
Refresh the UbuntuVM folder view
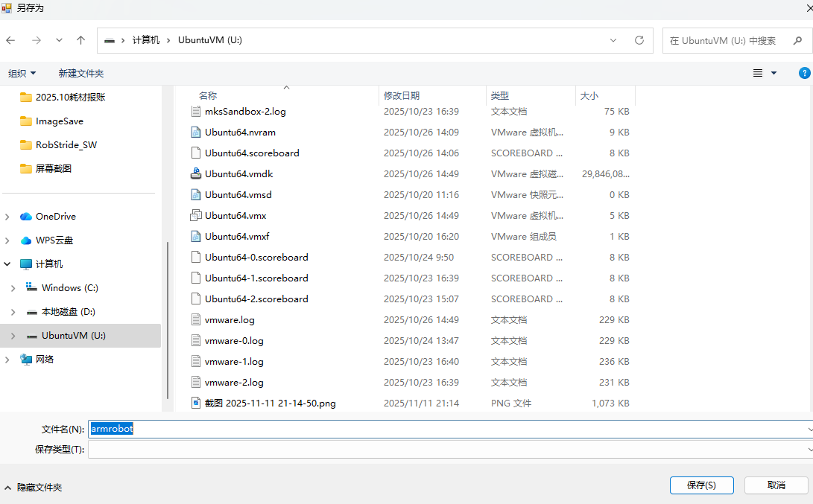(639, 40)
